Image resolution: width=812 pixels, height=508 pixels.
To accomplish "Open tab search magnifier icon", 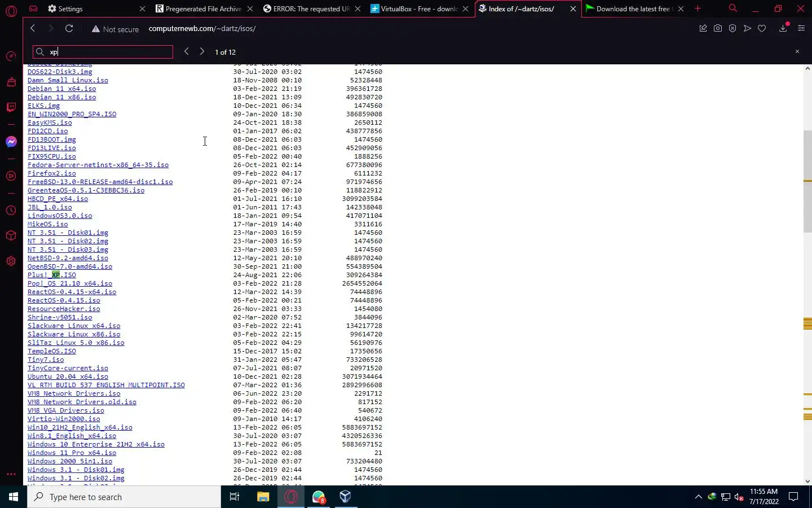I will point(732,8).
